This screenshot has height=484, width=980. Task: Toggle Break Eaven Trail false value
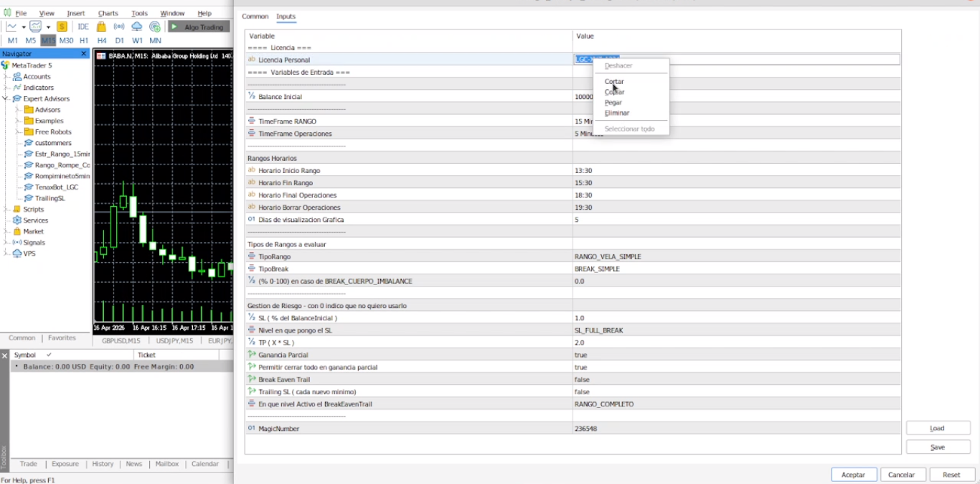[x=582, y=379]
